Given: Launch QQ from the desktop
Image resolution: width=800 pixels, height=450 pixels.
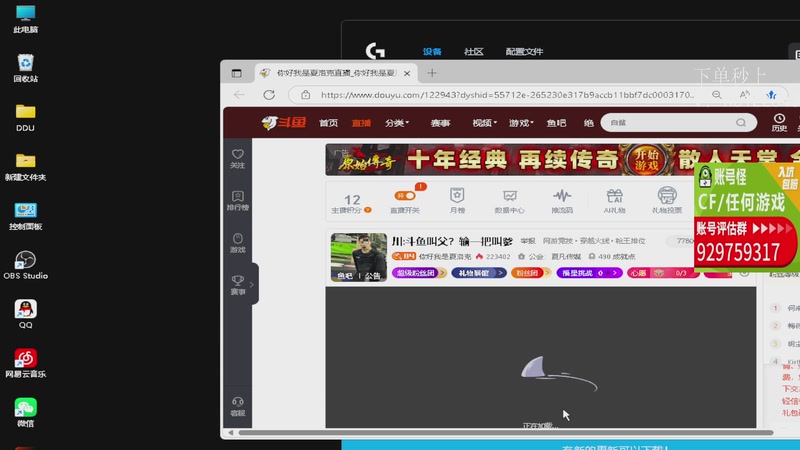Looking at the screenshot, I should click(x=26, y=314).
